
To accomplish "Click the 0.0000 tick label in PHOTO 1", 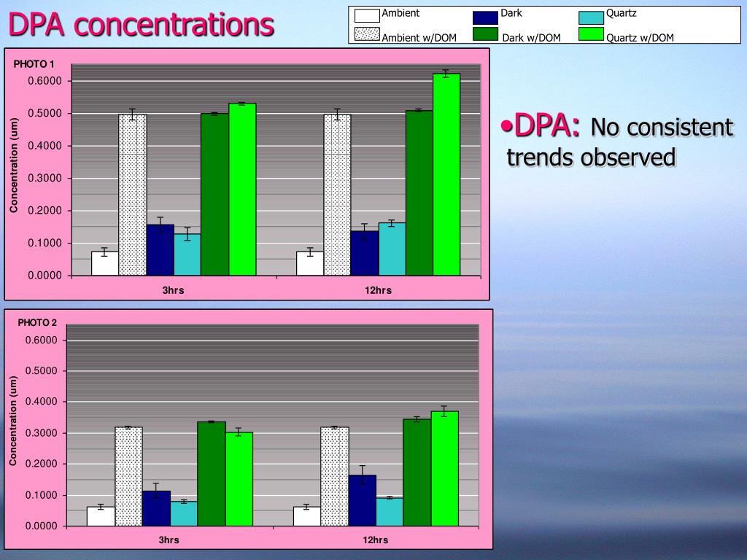I will (x=44, y=275).
